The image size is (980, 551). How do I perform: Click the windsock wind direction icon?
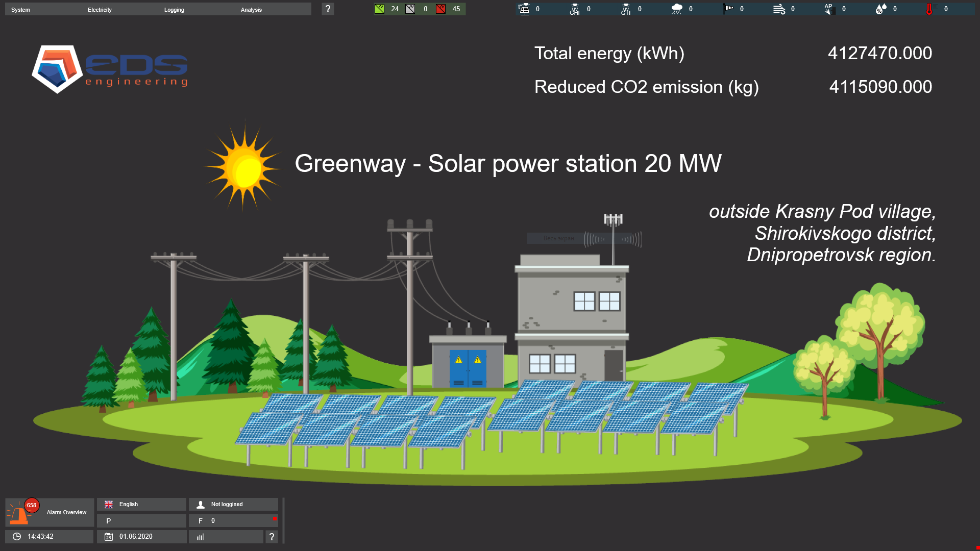point(728,9)
